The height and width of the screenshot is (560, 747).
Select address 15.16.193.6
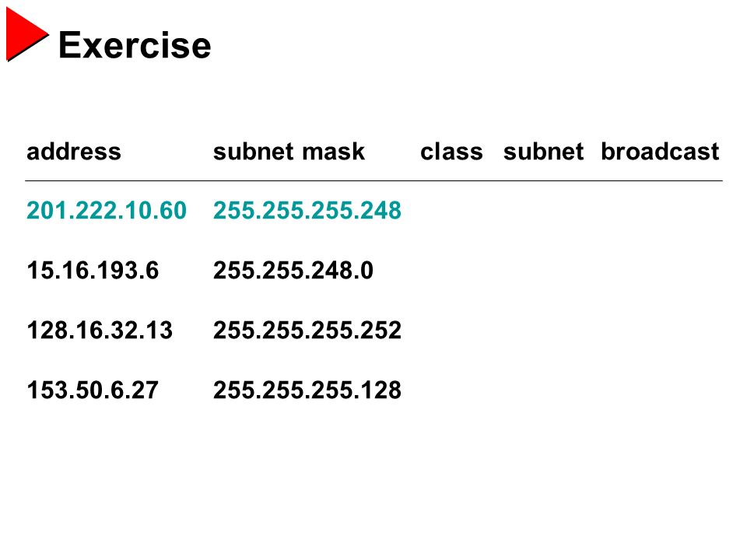(x=93, y=270)
